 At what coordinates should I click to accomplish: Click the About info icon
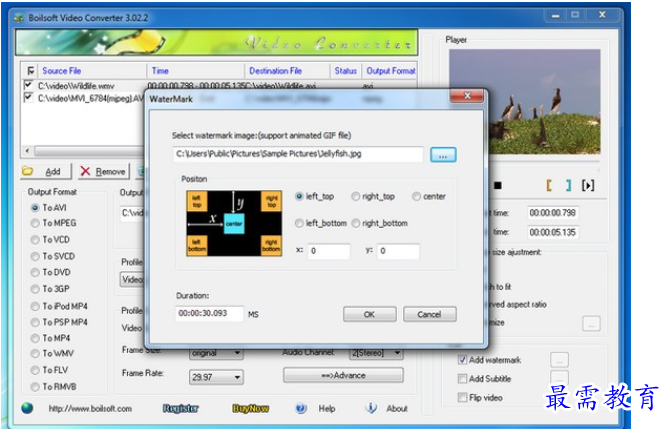pyautogui.click(x=371, y=408)
